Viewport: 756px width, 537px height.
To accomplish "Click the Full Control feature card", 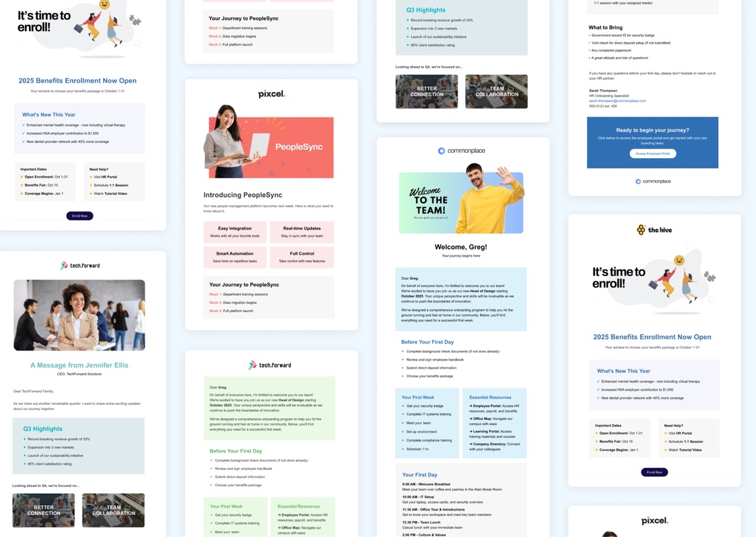I will tap(302, 257).
